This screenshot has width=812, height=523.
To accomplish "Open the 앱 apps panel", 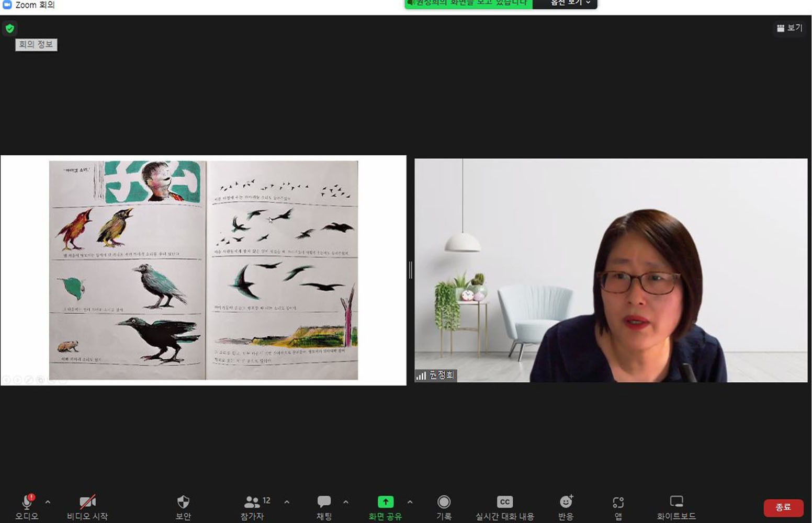I will pos(618,507).
